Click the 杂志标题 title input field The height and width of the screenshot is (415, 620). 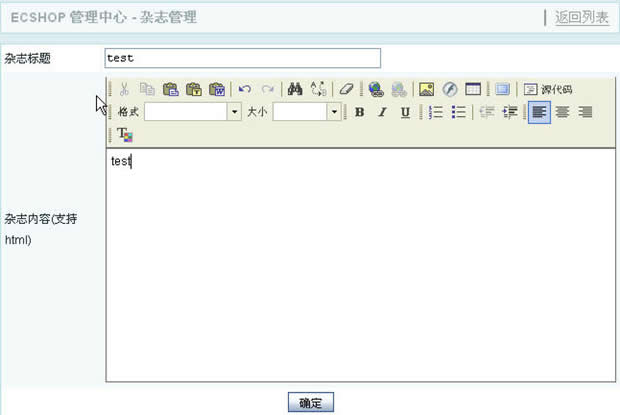point(242,58)
